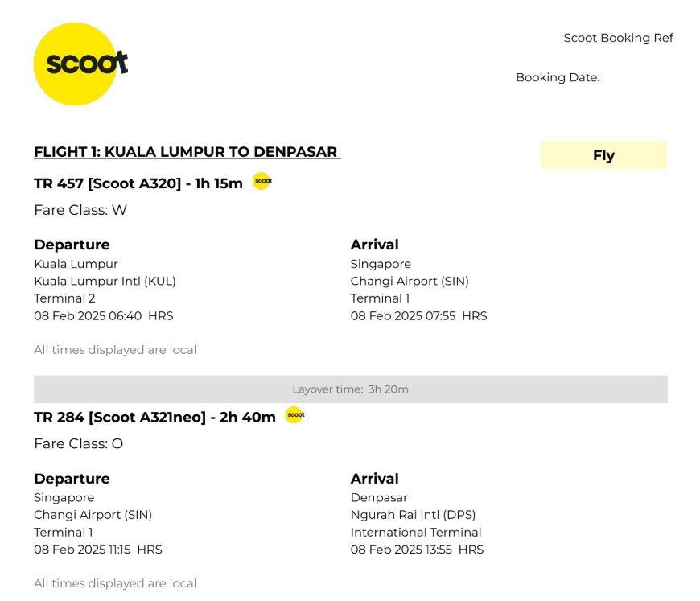
Task: Click the TR 457 Scoot A320 flight title
Action: (x=138, y=183)
